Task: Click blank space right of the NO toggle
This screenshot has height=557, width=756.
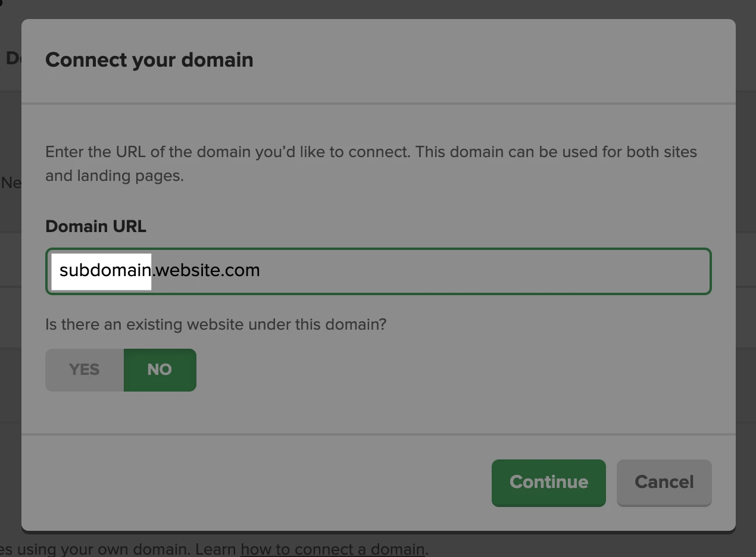Action: 417,370
